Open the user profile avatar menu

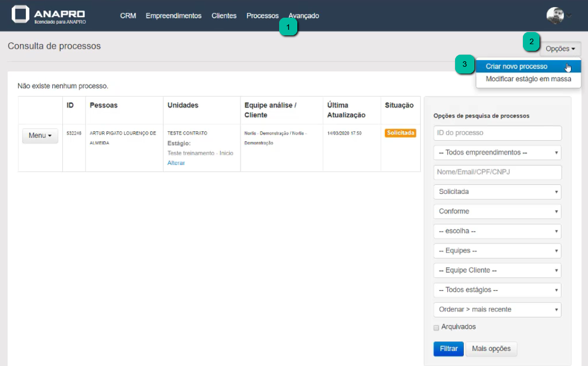point(555,15)
